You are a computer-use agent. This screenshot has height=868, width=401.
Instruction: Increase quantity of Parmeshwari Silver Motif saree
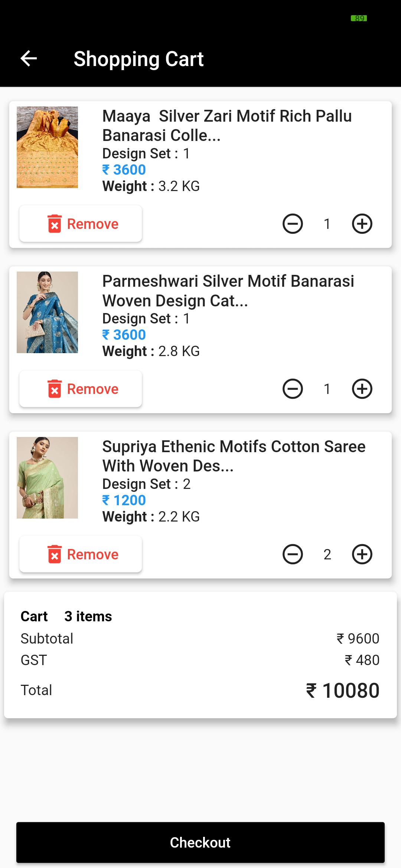362,389
